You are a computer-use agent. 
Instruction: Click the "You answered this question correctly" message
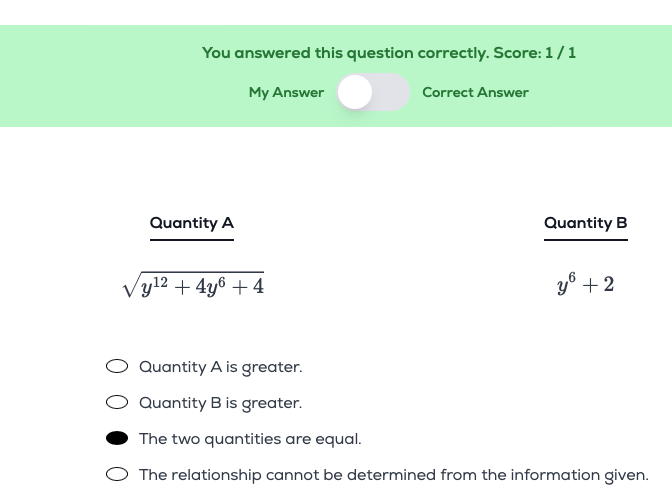pos(345,53)
